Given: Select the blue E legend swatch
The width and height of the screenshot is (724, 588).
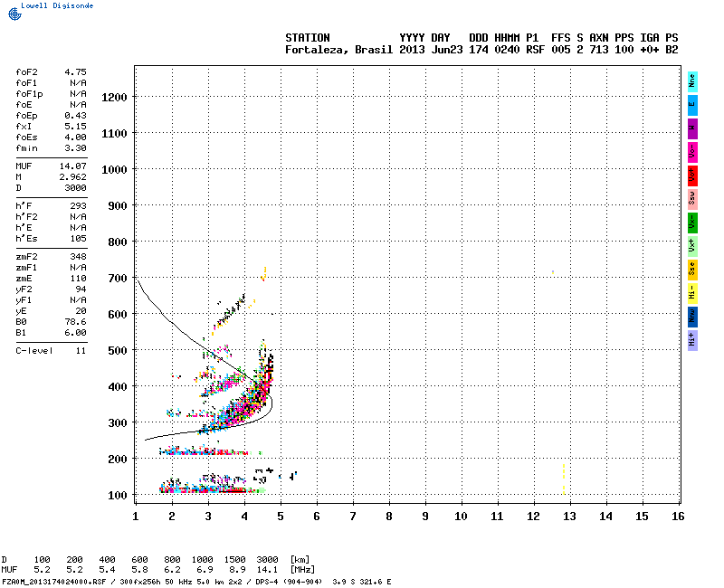Looking at the screenshot, I should pos(692,105).
